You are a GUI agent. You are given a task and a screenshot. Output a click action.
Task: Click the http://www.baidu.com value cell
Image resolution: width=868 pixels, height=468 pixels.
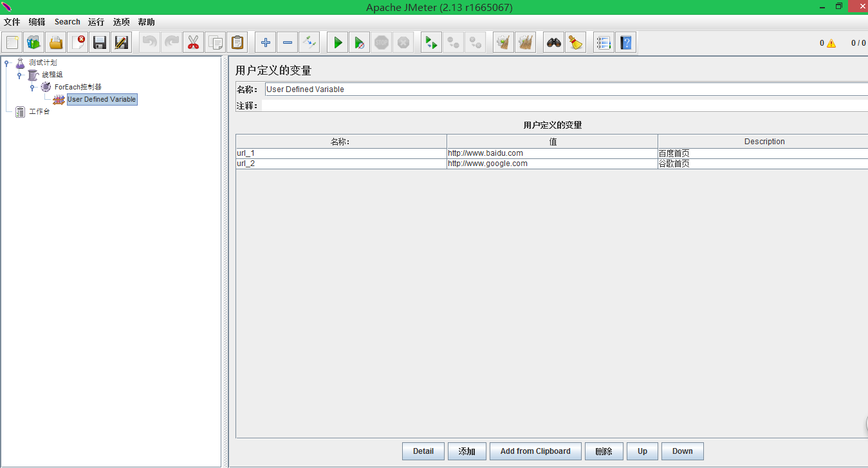coord(553,153)
